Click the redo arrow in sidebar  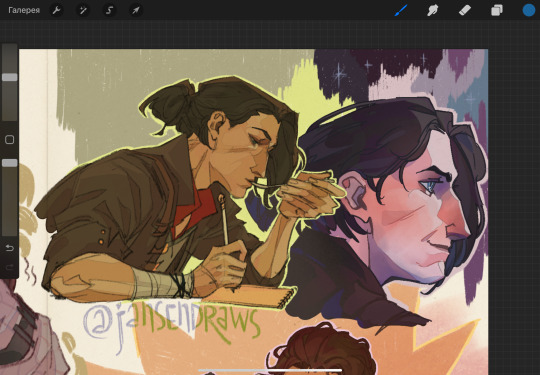10,267
